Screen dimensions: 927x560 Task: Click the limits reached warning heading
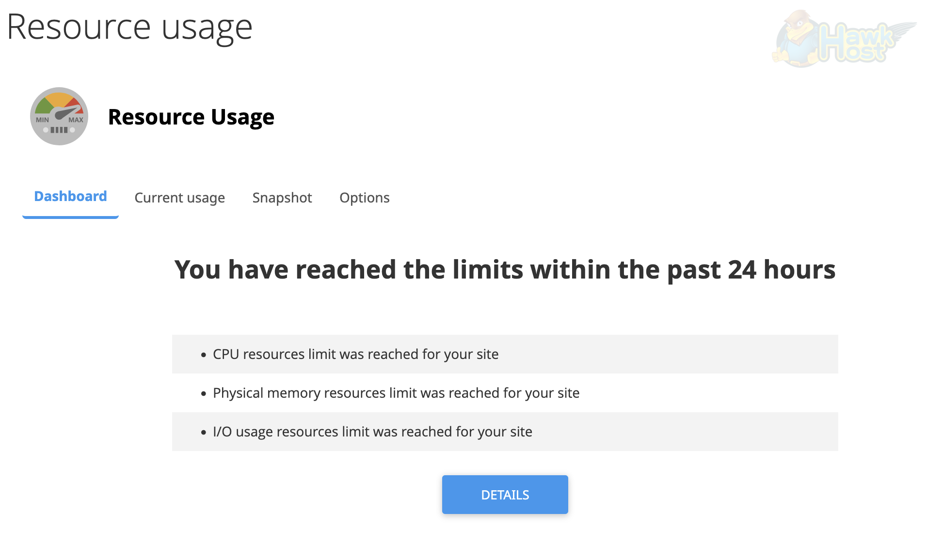coord(505,270)
